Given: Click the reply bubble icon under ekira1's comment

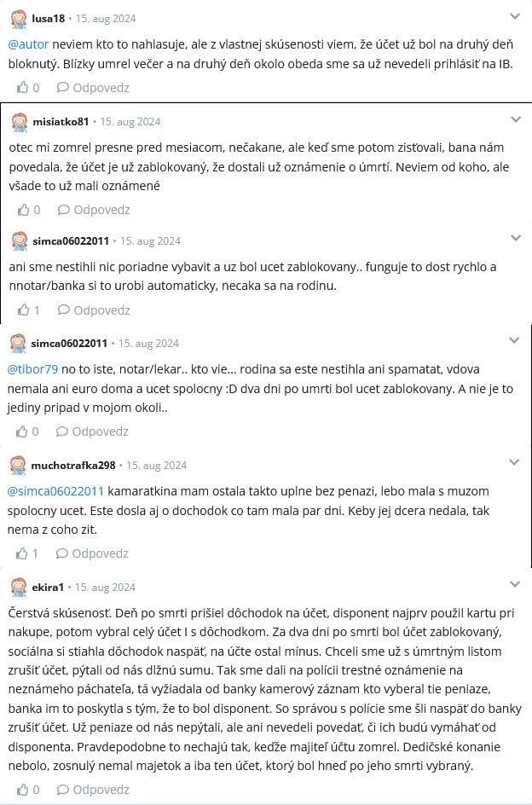Looking at the screenshot, I should [x=62, y=790].
